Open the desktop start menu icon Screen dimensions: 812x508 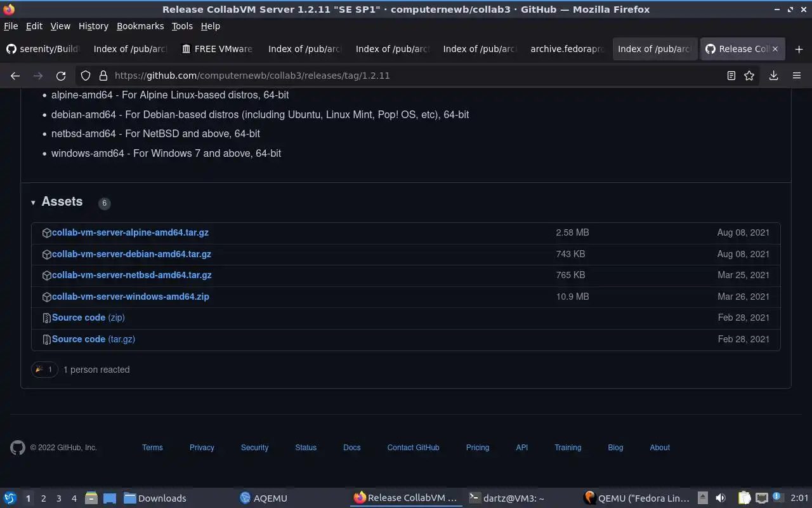tap(10, 498)
